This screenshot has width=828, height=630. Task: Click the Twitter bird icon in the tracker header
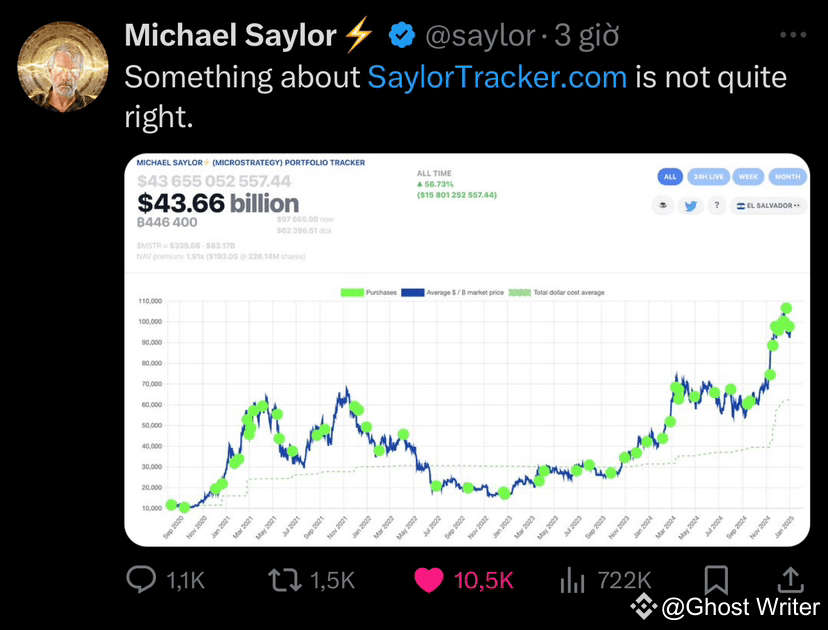[691, 205]
